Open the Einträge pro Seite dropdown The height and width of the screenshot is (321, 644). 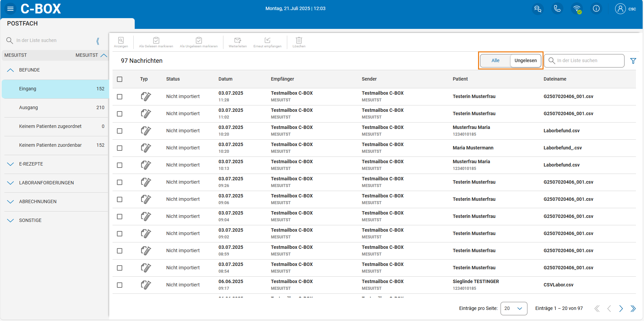coord(513,308)
